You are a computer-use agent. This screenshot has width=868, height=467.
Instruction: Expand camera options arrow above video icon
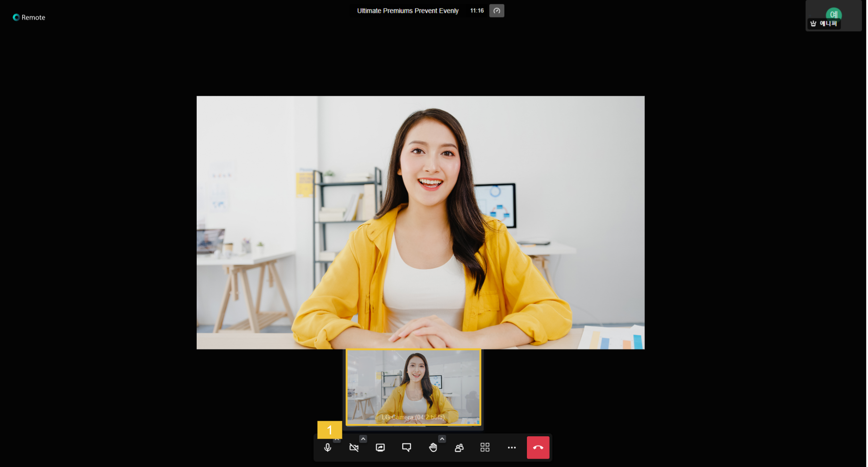pos(363,439)
